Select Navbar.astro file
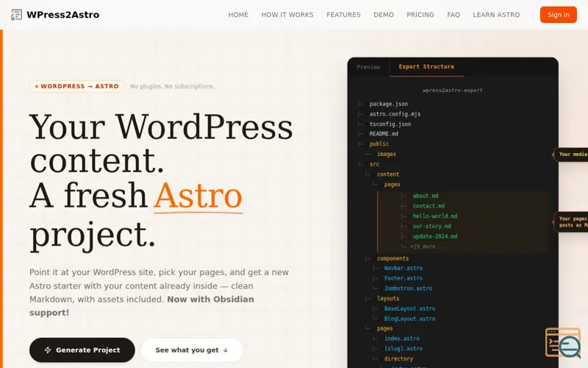 coord(403,268)
